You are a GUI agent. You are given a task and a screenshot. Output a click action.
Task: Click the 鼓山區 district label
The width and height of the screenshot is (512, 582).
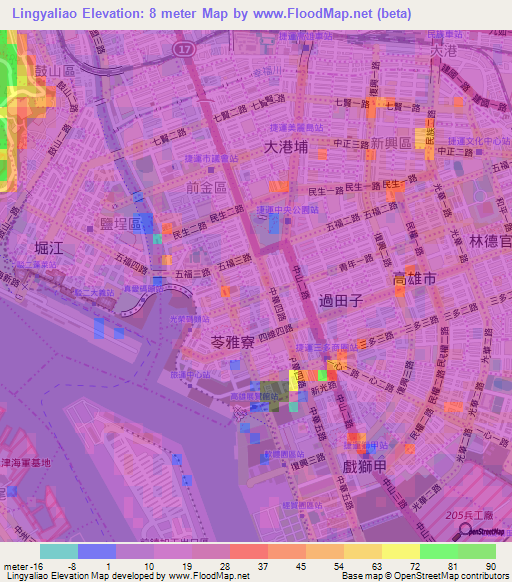55,71
